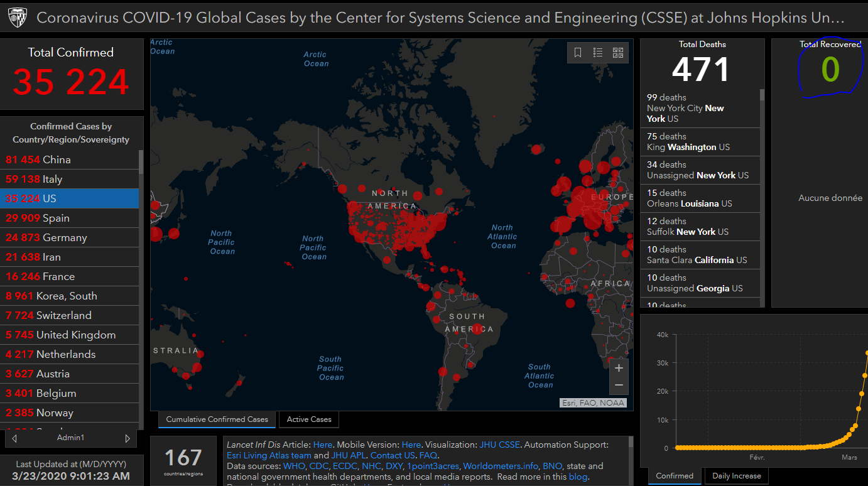868x486 pixels.
Task: Switch to Cumulative Confirmed Cases map tab
Action: 217,419
